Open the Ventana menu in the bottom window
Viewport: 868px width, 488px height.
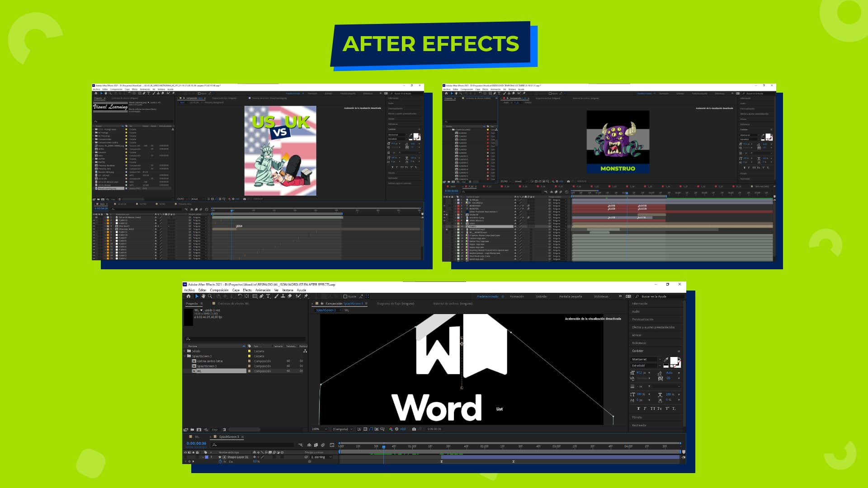[x=288, y=290]
